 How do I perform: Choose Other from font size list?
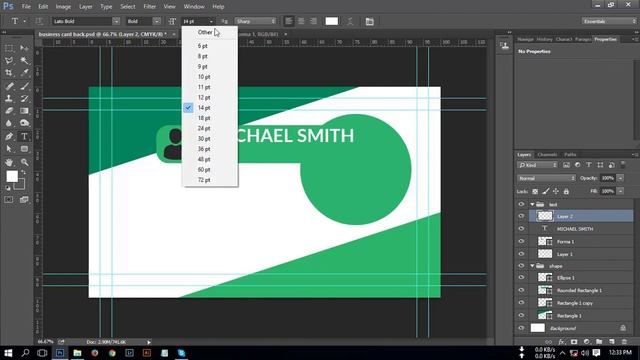(x=205, y=32)
